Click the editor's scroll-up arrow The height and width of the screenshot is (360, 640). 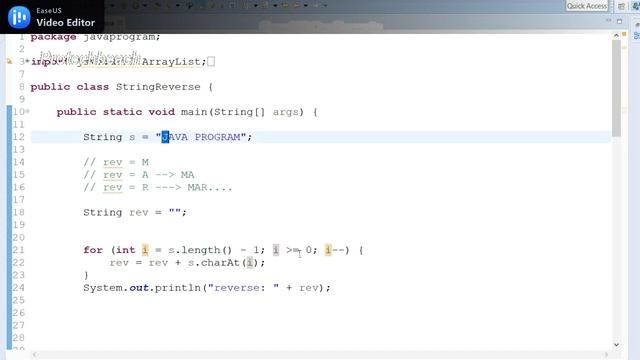pos(616,36)
